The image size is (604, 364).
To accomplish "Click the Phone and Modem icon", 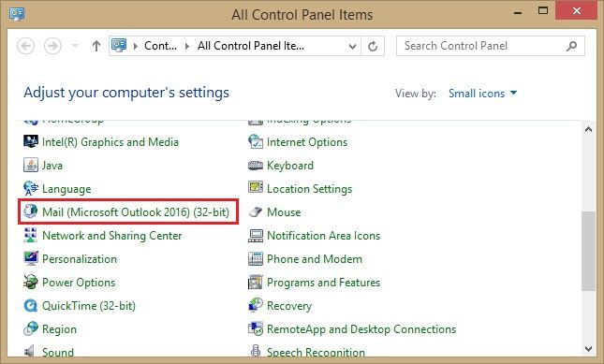I will (x=256, y=258).
